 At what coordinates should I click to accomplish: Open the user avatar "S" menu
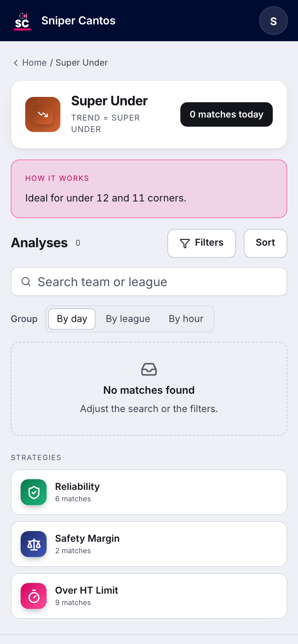(274, 21)
